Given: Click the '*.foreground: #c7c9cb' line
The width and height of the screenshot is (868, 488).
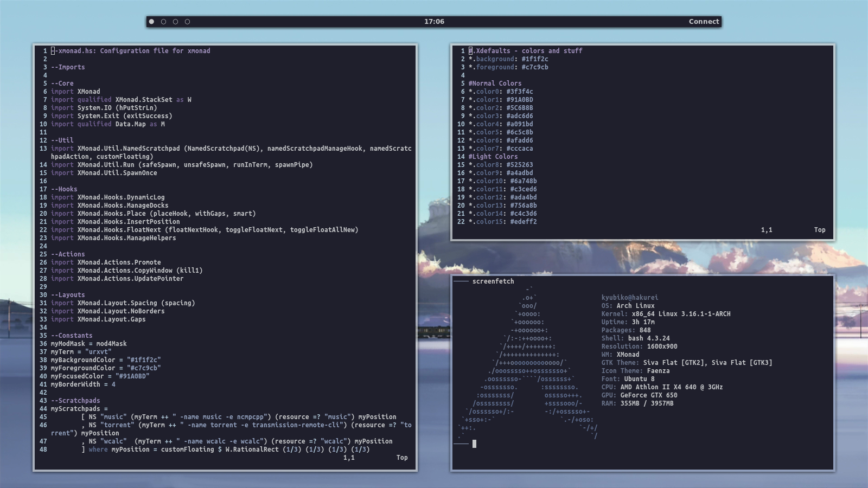Looking at the screenshot, I should click(508, 67).
